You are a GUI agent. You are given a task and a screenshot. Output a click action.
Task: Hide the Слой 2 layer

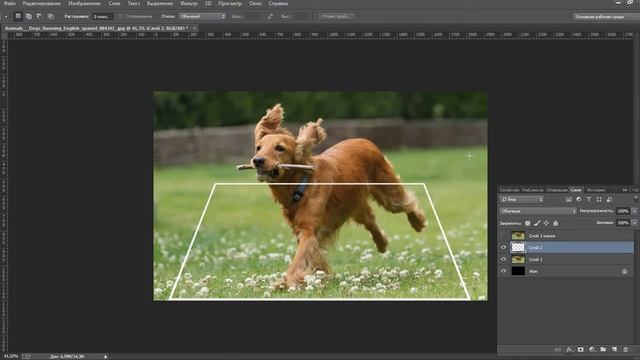tap(503, 247)
